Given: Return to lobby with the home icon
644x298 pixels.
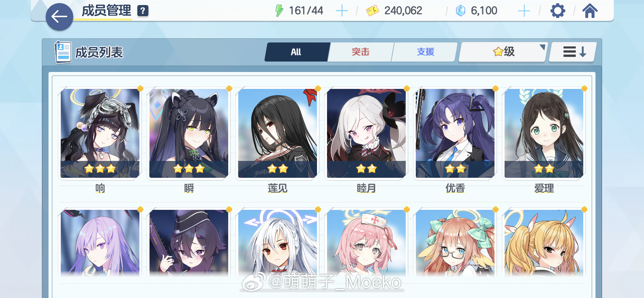Looking at the screenshot, I should coord(590,11).
